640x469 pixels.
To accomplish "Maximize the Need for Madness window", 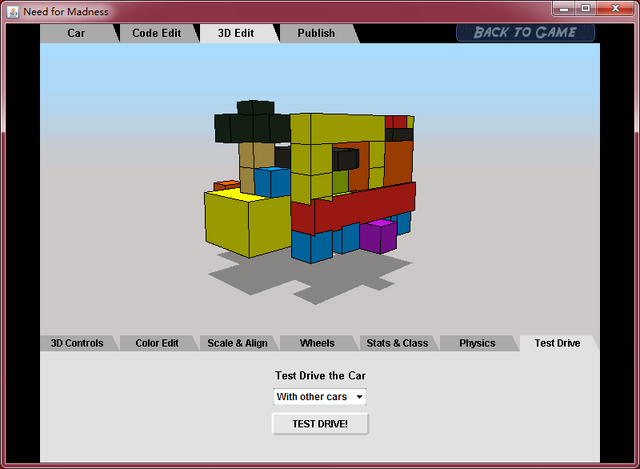I will [586, 8].
